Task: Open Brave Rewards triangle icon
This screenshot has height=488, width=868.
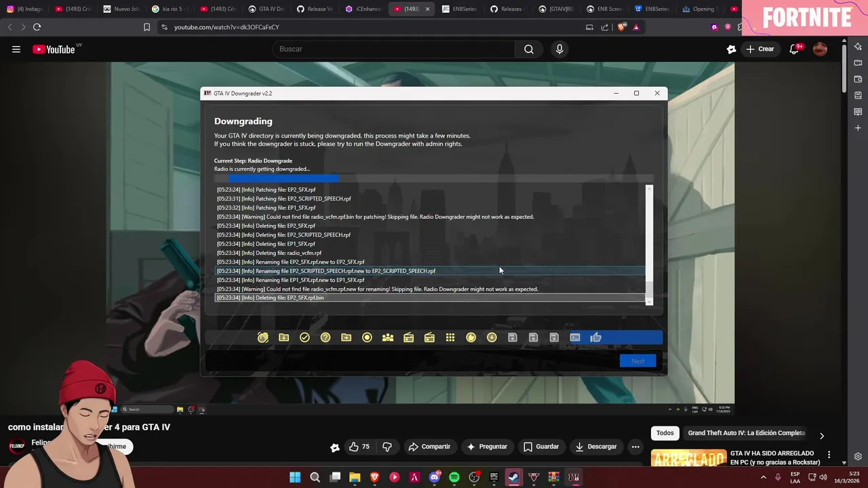Action: [636, 27]
